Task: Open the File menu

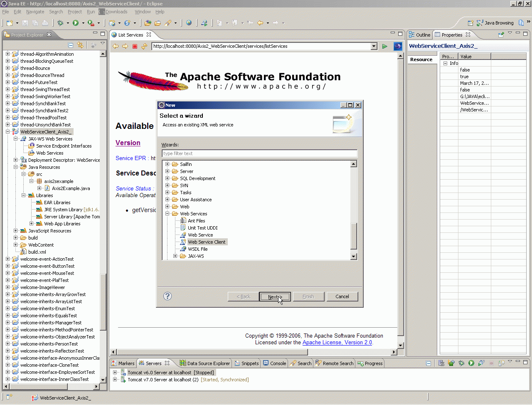Action: tap(5, 12)
